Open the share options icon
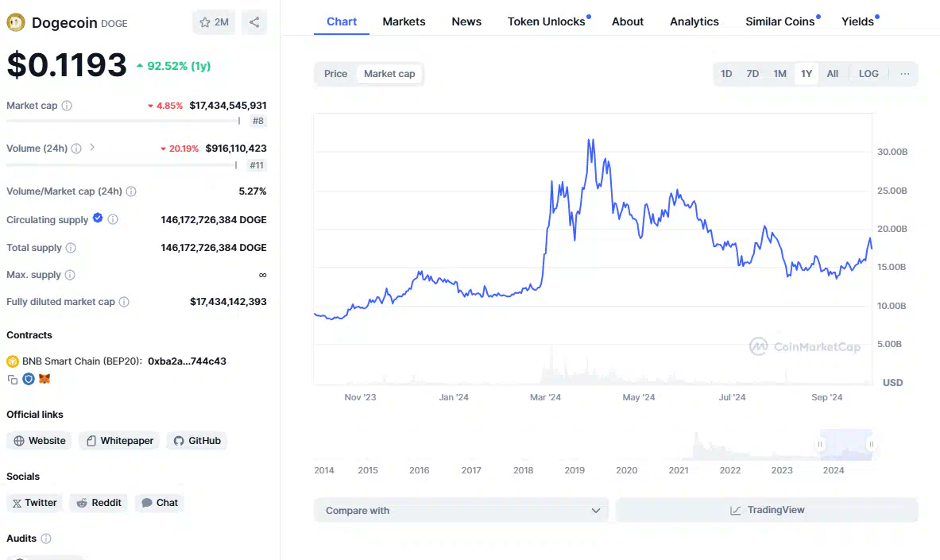The height and width of the screenshot is (560, 940). click(x=254, y=22)
